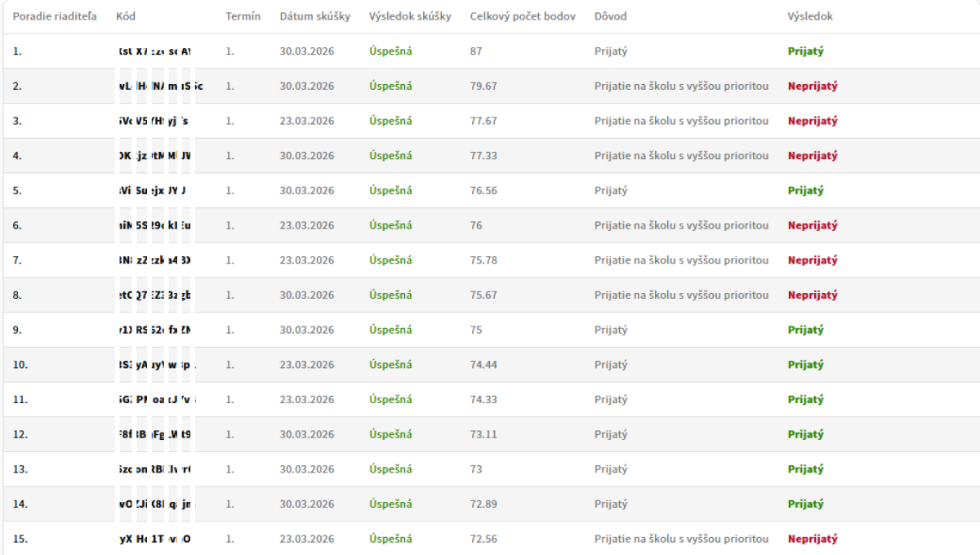Viewport: 980px width, 555px height.
Task: Click the Výsledok skúšky column header
Action: (410, 16)
